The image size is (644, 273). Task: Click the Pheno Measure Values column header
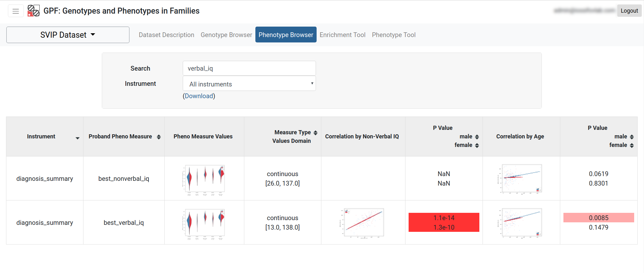coord(203,136)
